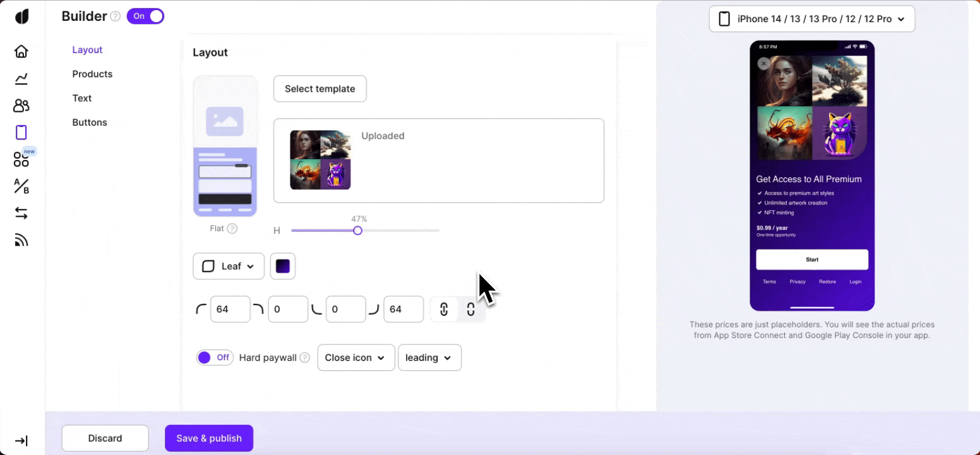
Task: Click the linked corner radius icon
Action: 444,310
